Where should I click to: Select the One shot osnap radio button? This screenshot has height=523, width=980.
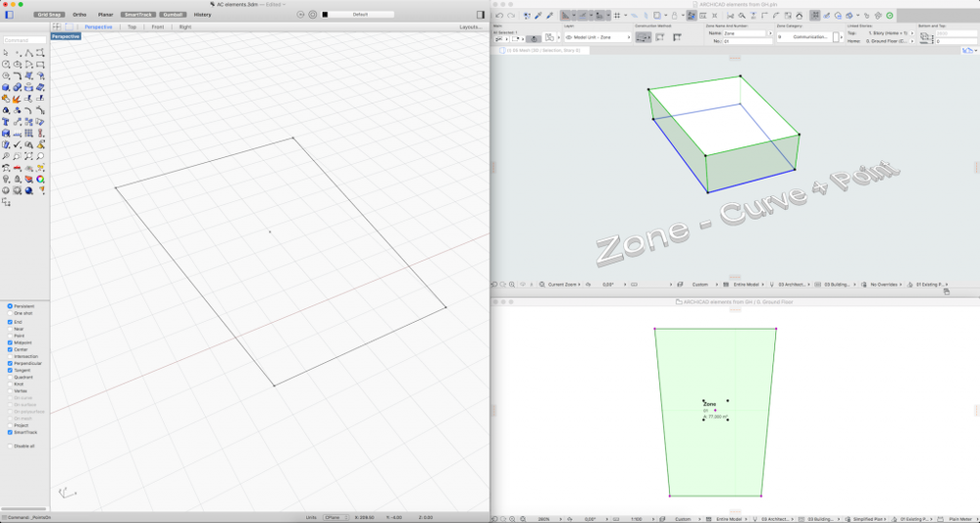10,313
